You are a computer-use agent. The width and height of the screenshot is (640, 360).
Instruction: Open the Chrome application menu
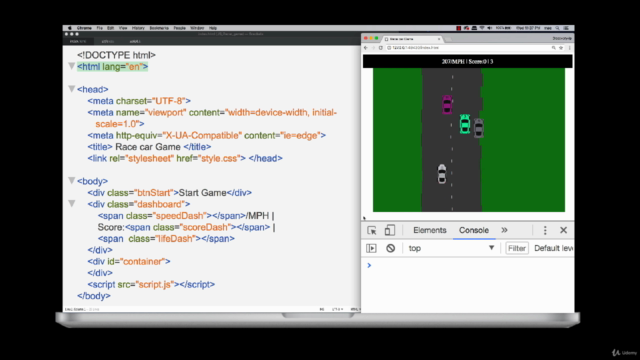point(84,28)
